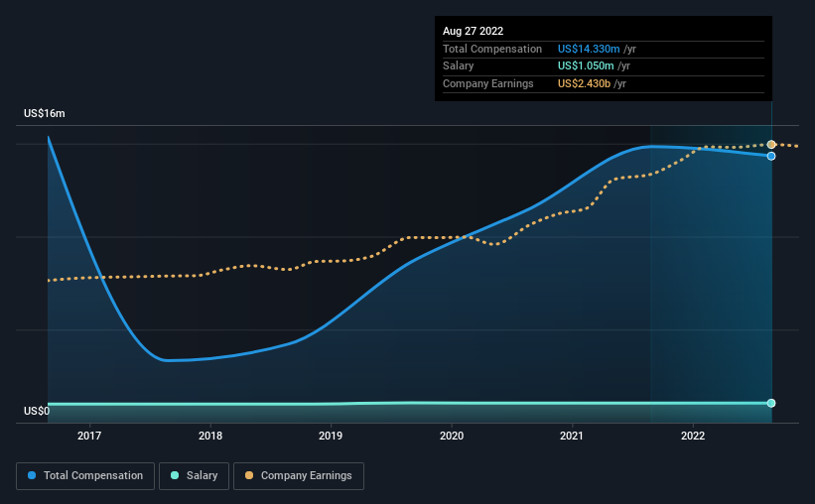The height and width of the screenshot is (504, 815).
Task: Click the Salary label in tooltip
Action: click(458, 66)
